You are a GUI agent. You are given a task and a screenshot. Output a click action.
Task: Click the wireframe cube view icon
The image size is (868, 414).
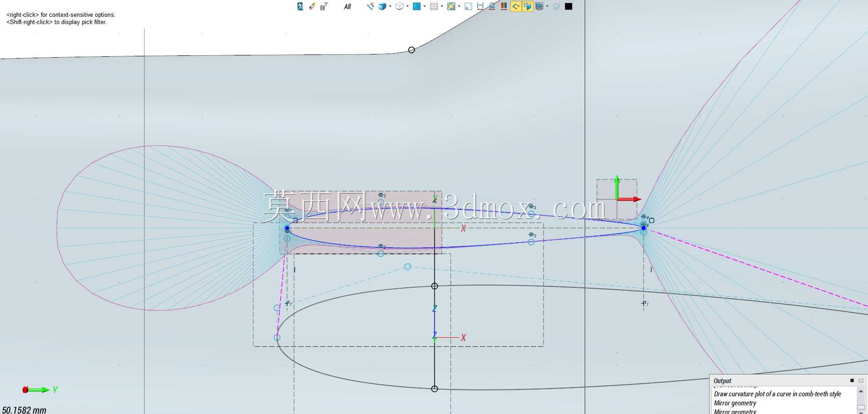(399, 6)
